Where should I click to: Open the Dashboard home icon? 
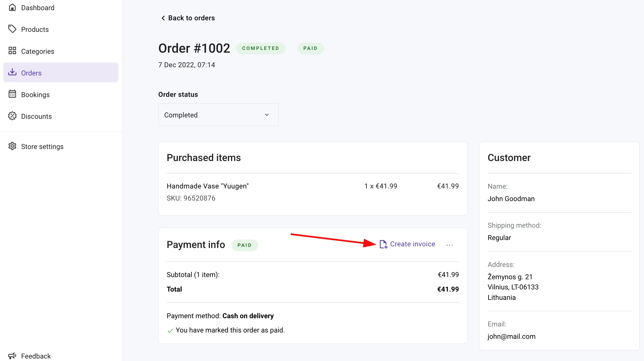[x=12, y=7]
